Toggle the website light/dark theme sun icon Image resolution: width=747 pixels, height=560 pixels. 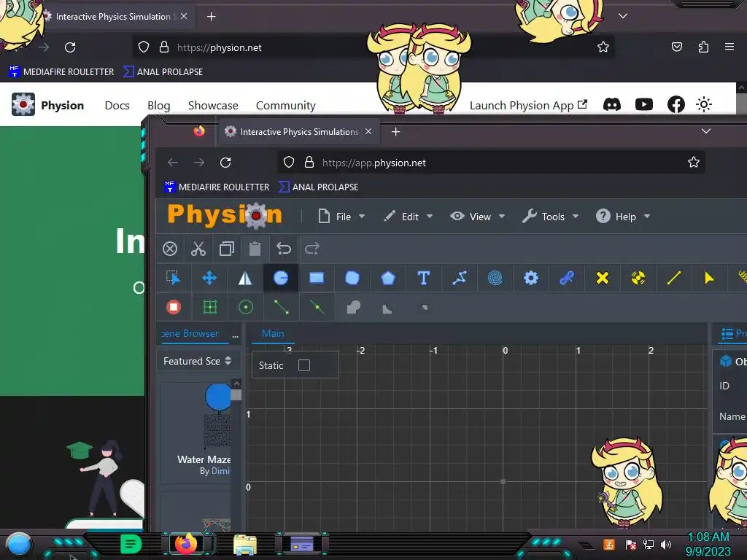point(704,104)
